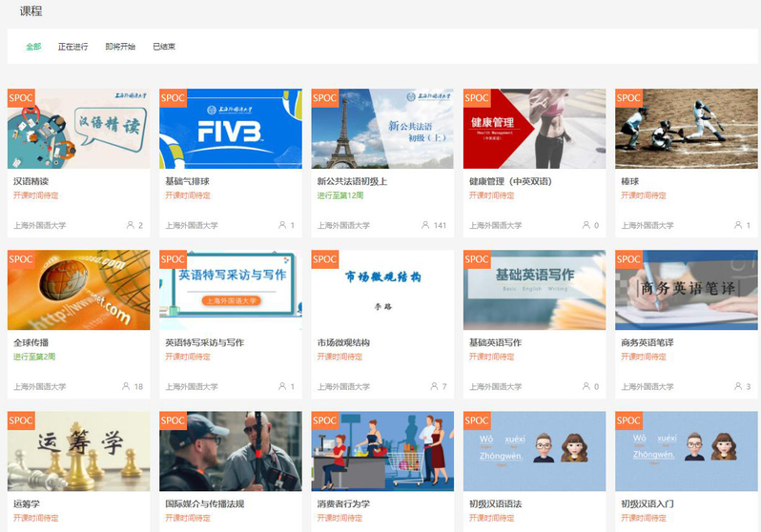Click the FIVB volleyball course thumbnail
Screen dimensions: 761x532
point(230,129)
